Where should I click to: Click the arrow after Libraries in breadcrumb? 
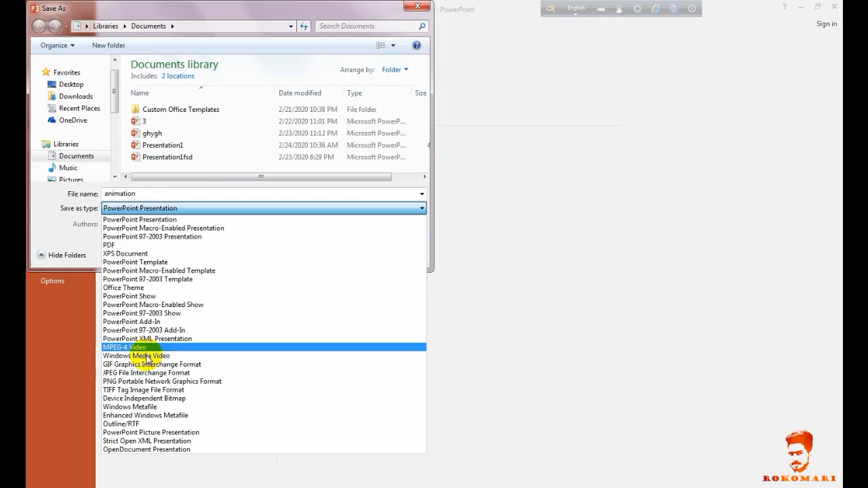tap(124, 26)
